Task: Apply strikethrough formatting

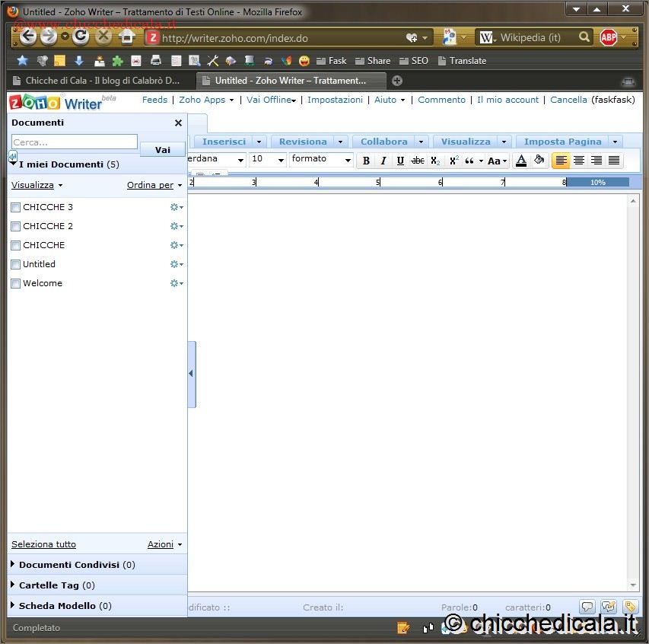Action: [x=418, y=161]
